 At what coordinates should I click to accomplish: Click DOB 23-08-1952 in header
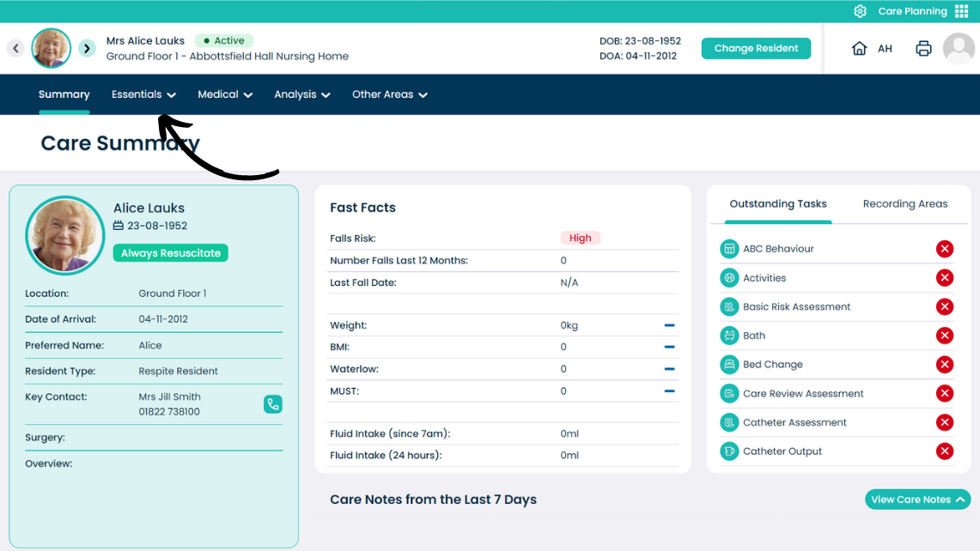click(640, 40)
